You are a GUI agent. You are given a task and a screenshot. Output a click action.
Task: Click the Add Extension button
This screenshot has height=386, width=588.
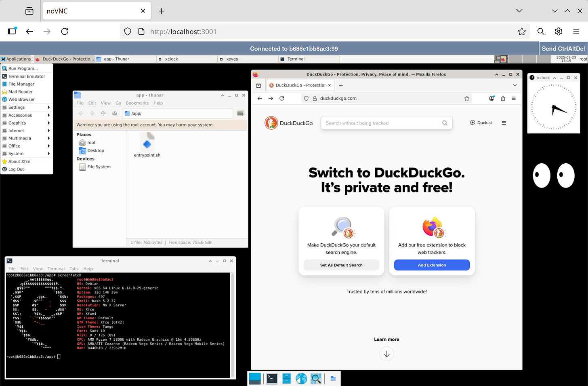point(432,265)
